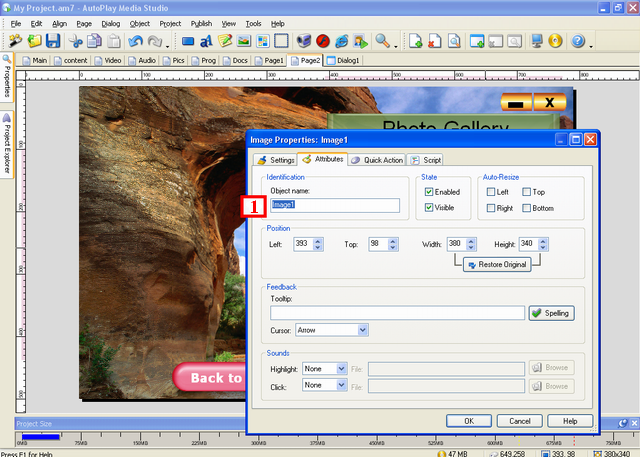Expand the Highlight sound dropdown
Screen dimensions: 640x457
click(x=342, y=369)
